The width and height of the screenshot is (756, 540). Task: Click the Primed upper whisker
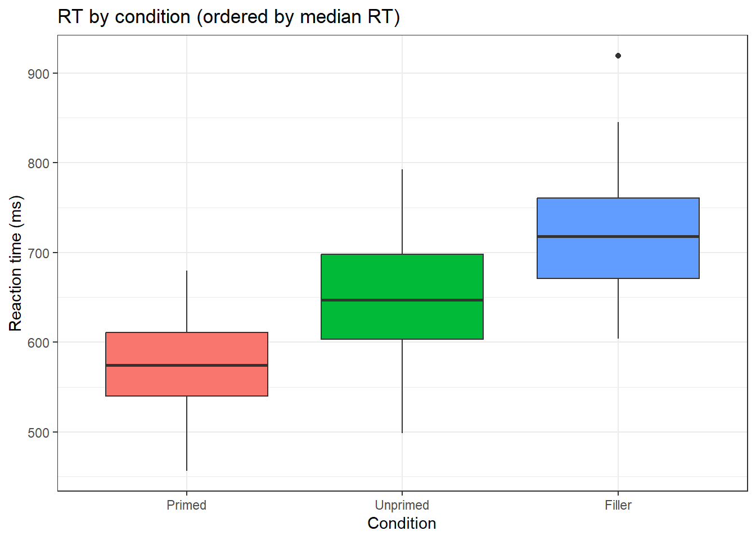click(187, 301)
